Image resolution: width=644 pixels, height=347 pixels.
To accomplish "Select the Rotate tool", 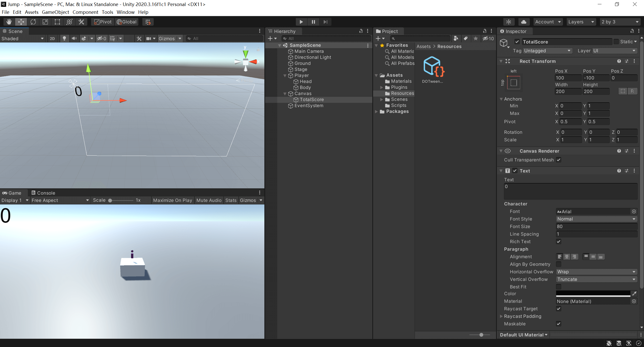I will coord(33,22).
